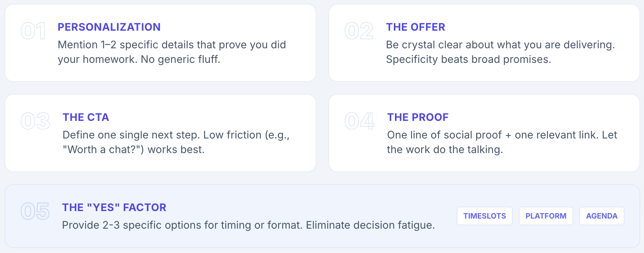The height and width of the screenshot is (253, 644).
Task: Open THE "YES" FACTOR heading
Action: (114, 207)
